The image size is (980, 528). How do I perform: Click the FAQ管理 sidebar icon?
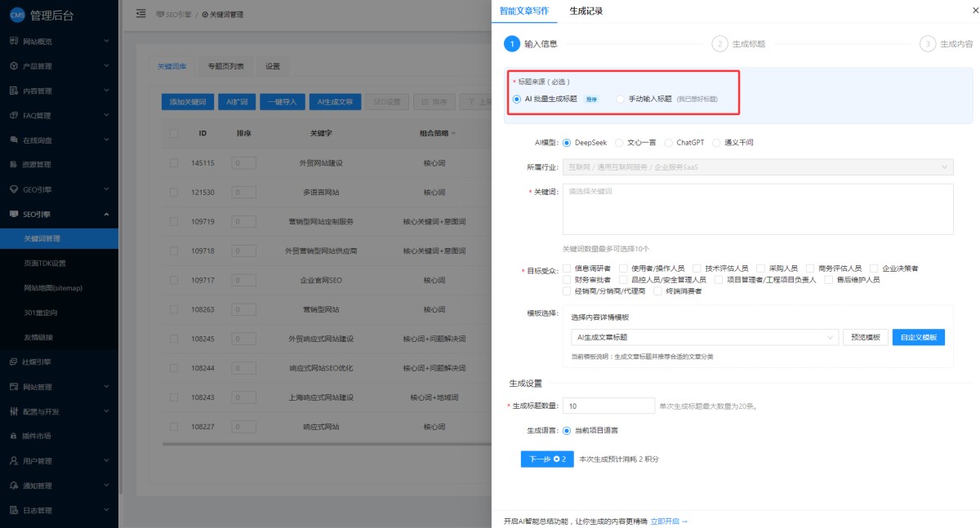(14, 115)
